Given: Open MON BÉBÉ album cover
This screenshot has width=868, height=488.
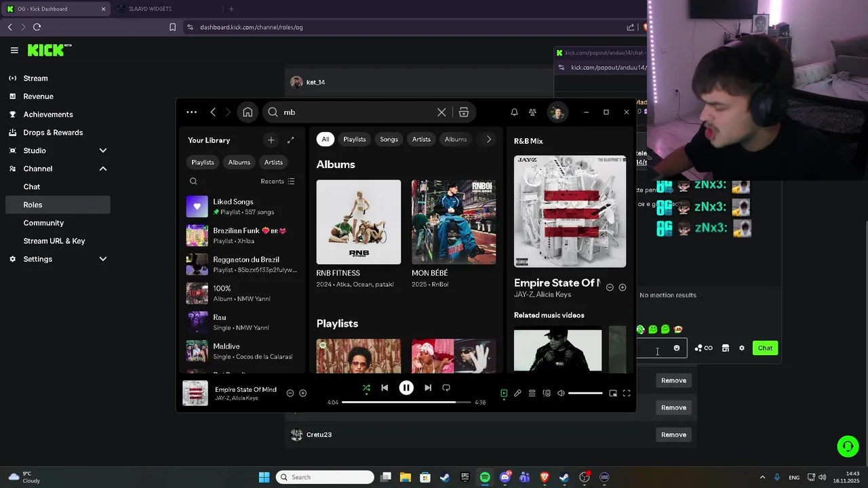Looking at the screenshot, I should point(454,222).
